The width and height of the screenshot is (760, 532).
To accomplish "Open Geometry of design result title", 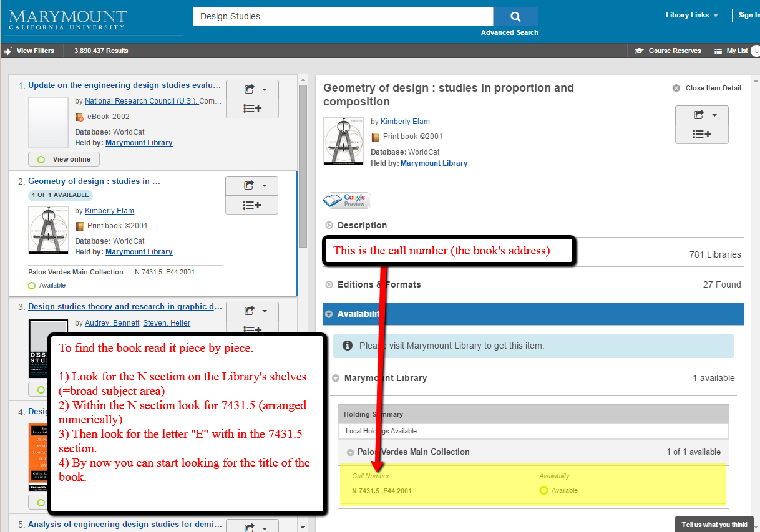I will coord(94,181).
